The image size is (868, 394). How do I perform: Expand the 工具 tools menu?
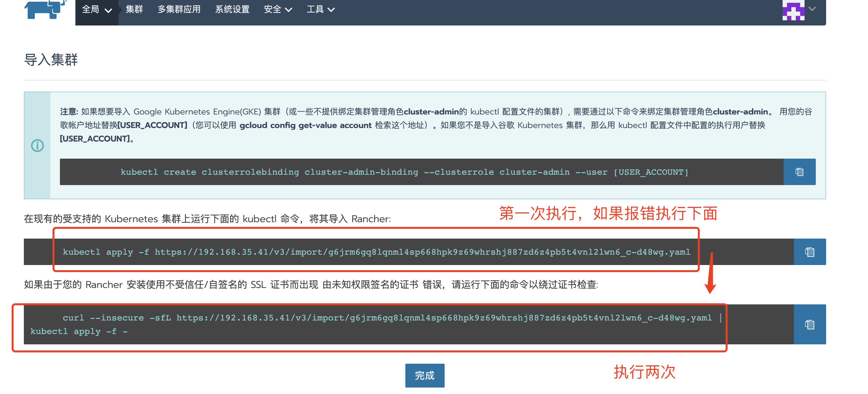click(x=320, y=9)
